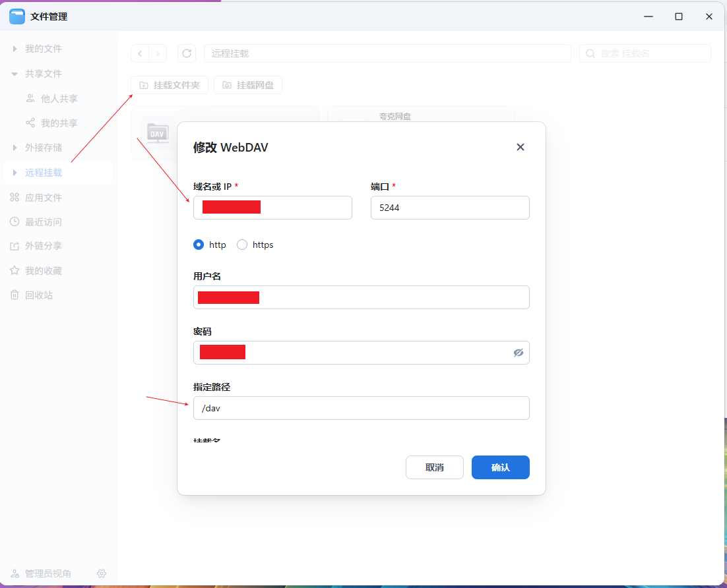
Task: Open 最近访问 recent items
Action: (x=43, y=222)
